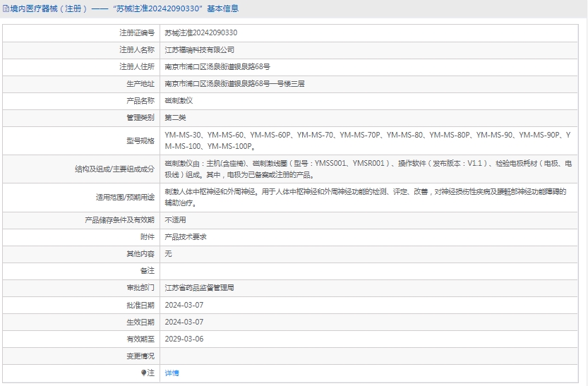Click the model specification list starting YM-MS-30
This screenshot has height=386, width=588.
point(367,140)
